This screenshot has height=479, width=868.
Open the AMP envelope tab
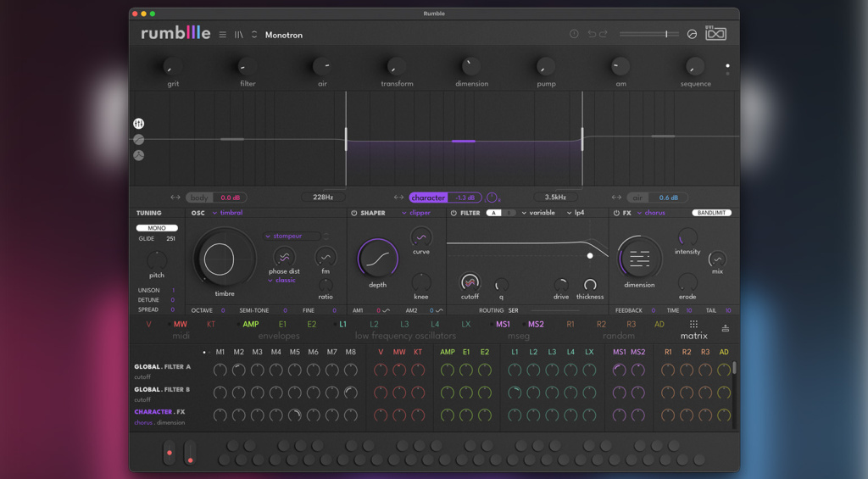pos(251,325)
